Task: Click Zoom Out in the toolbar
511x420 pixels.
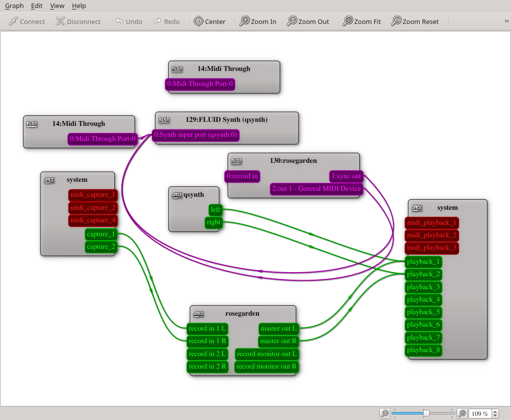Action: 308,21
